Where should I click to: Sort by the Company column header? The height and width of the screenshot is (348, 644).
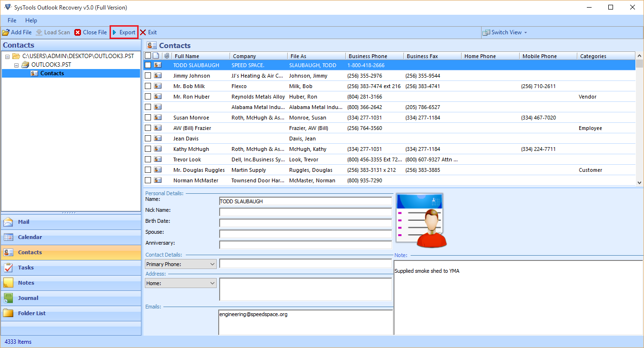[259, 56]
